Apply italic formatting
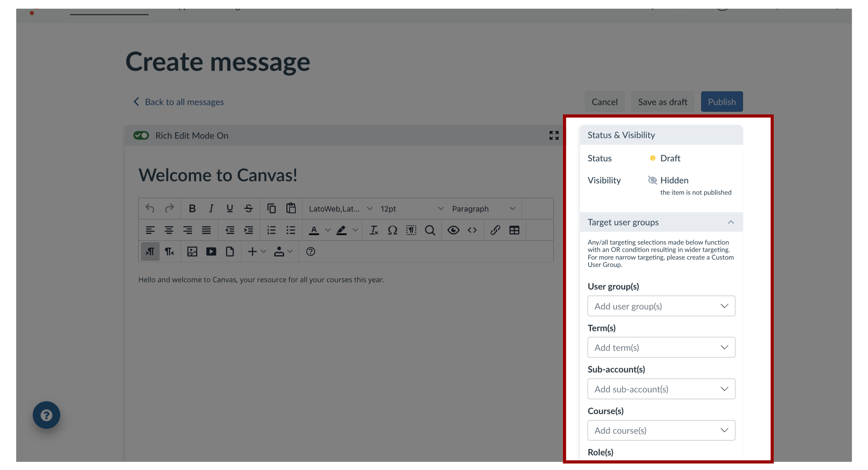 pos(211,208)
